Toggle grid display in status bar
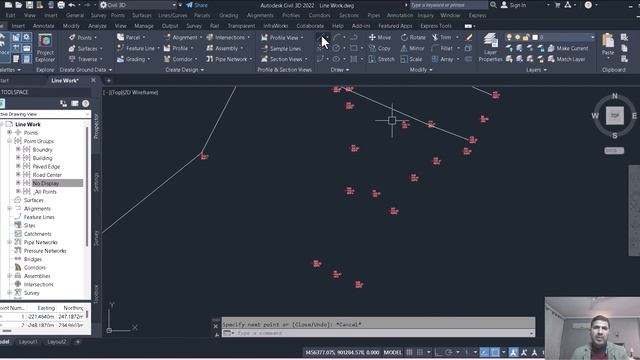The height and width of the screenshot is (360, 640). [409, 352]
